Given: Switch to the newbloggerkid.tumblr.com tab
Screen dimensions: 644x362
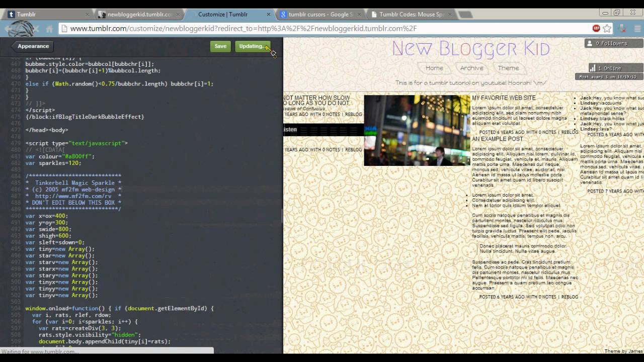Looking at the screenshot, I should click(138, 15).
